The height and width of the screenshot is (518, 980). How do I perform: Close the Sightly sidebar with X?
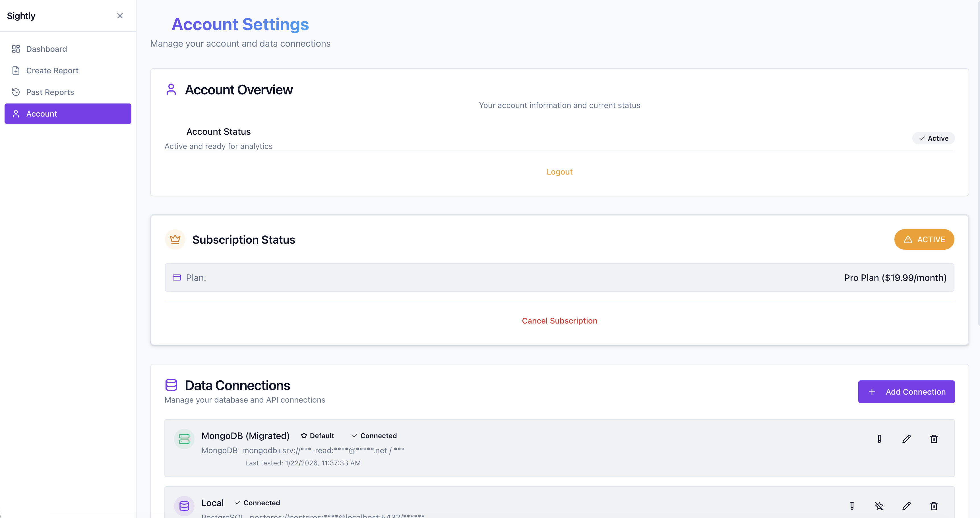click(120, 16)
